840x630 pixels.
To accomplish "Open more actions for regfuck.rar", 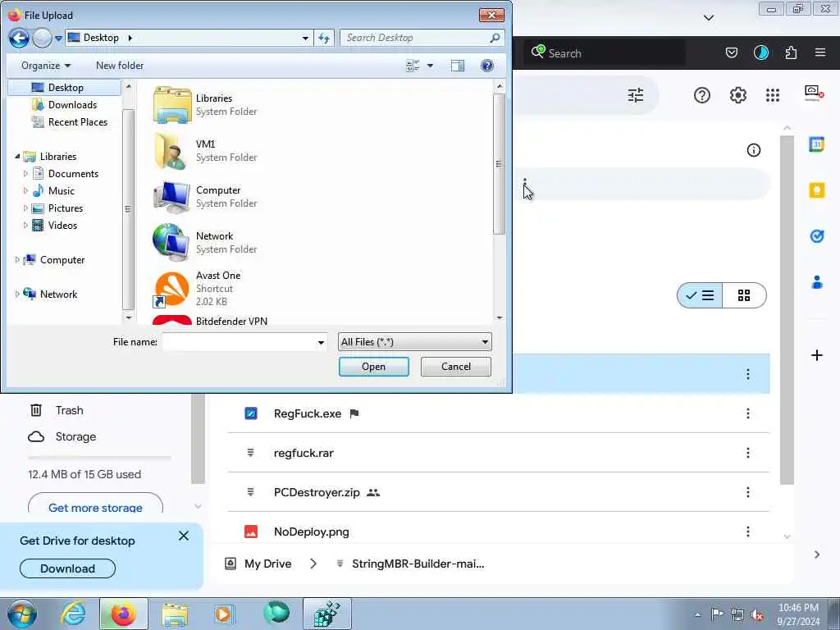I will point(748,453).
